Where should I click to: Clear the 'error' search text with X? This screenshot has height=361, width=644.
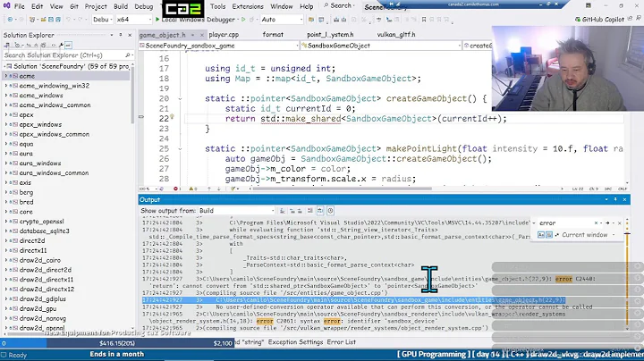point(596,223)
